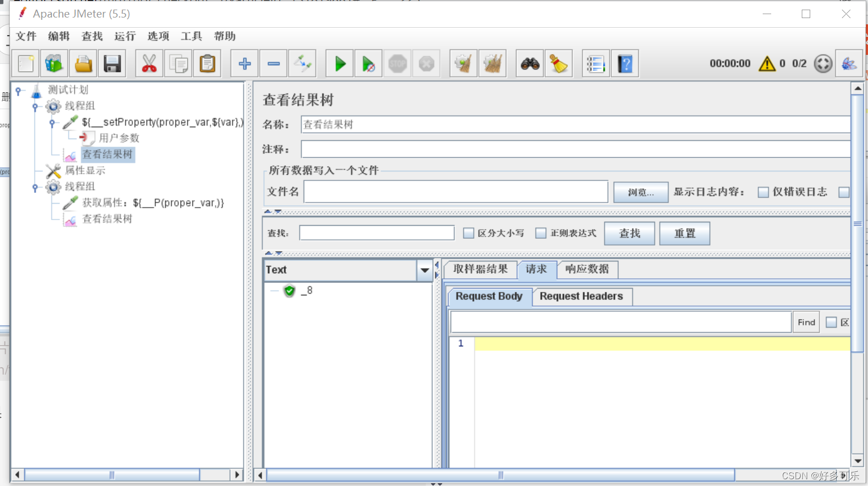The image size is (868, 486).
Task: Click the Clear All results icon
Action: pyautogui.click(x=493, y=63)
